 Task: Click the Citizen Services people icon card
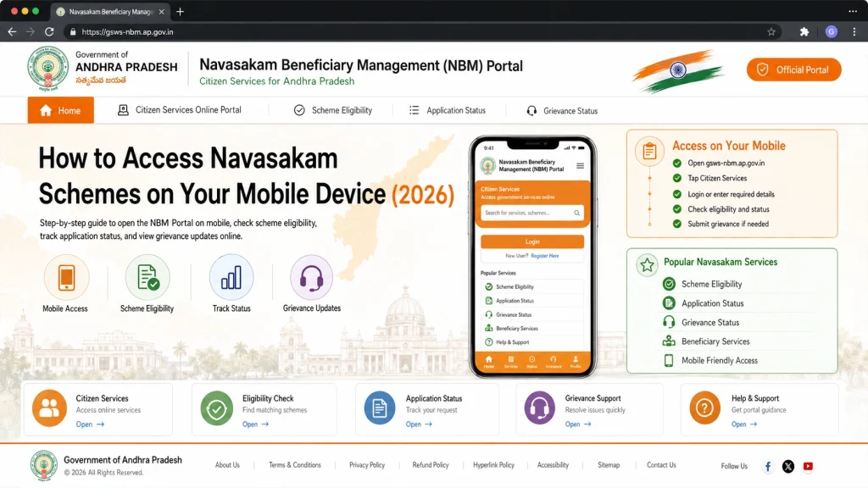pyautogui.click(x=49, y=408)
